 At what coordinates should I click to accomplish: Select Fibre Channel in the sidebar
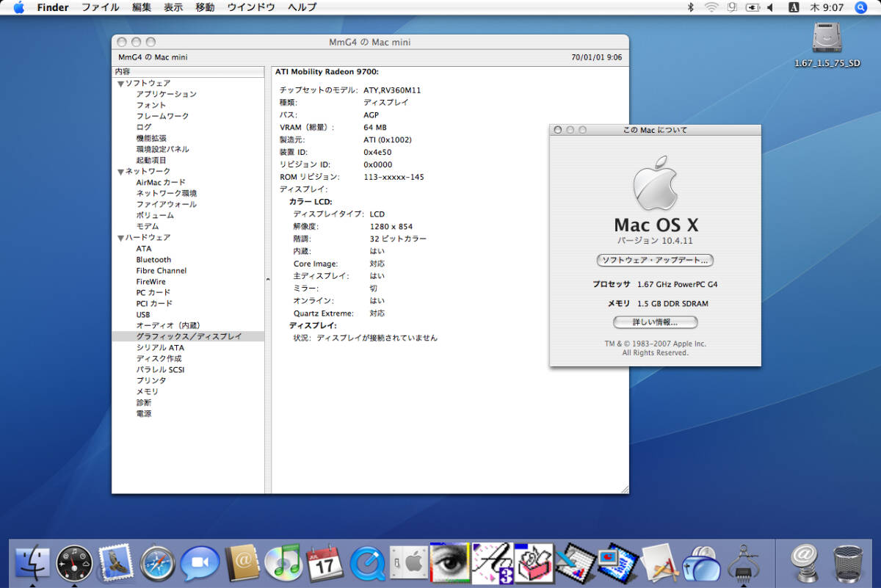(x=162, y=271)
